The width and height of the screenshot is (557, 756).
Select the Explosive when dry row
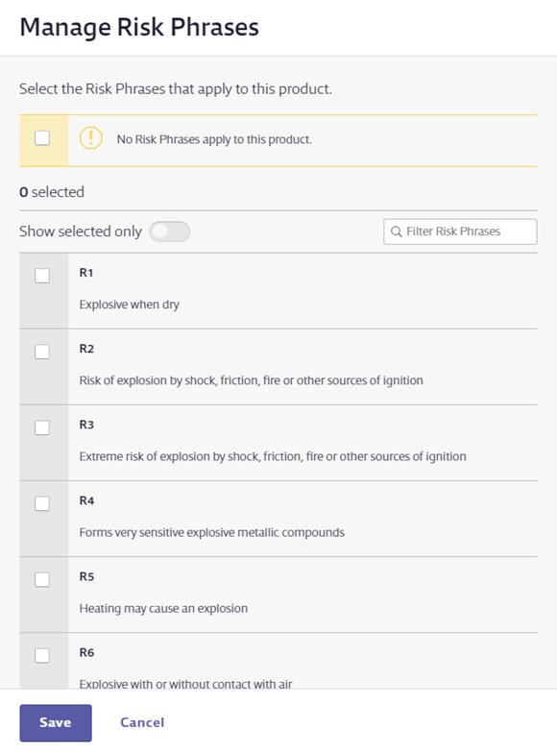coord(278,291)
